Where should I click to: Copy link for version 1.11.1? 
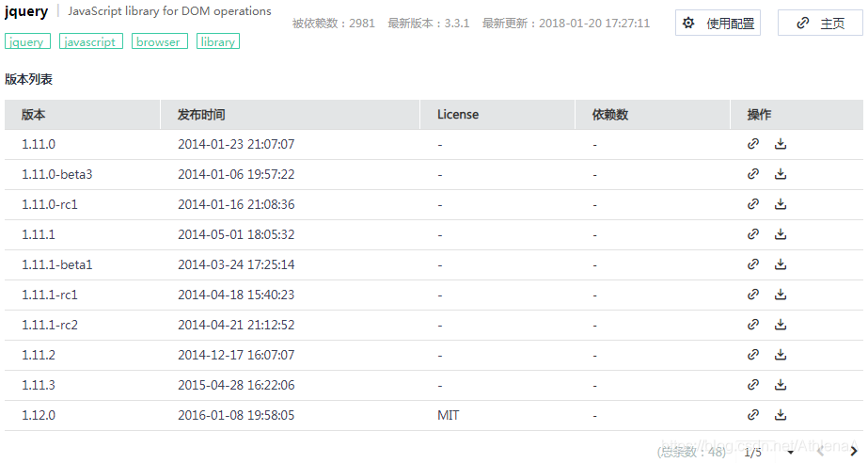(753, 234)
